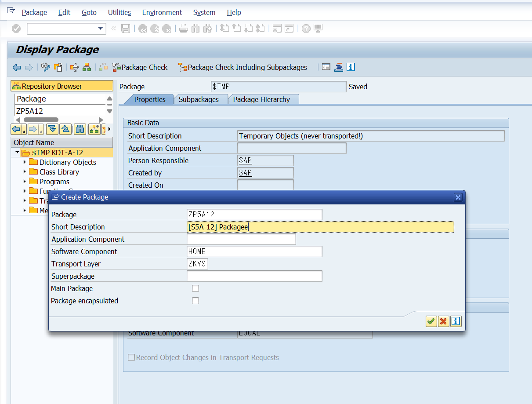Open info icon in Create Package dialog
The image size is (532, 404).
[456, 321]
